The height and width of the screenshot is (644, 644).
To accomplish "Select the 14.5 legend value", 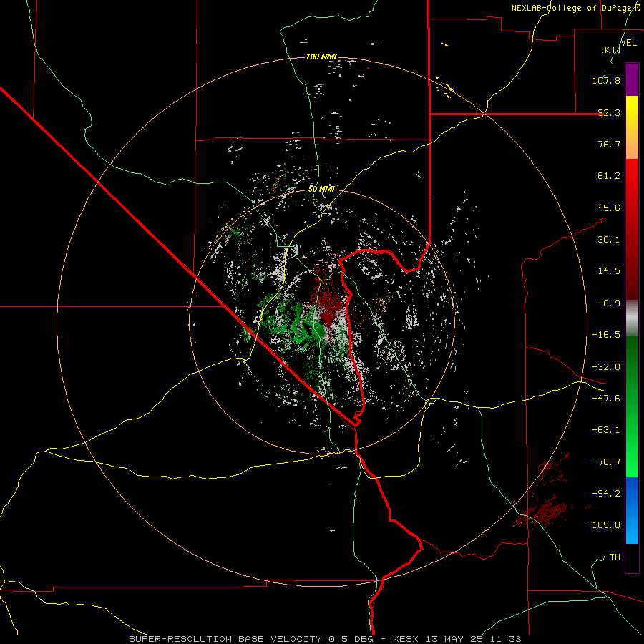I will (609, 271).
